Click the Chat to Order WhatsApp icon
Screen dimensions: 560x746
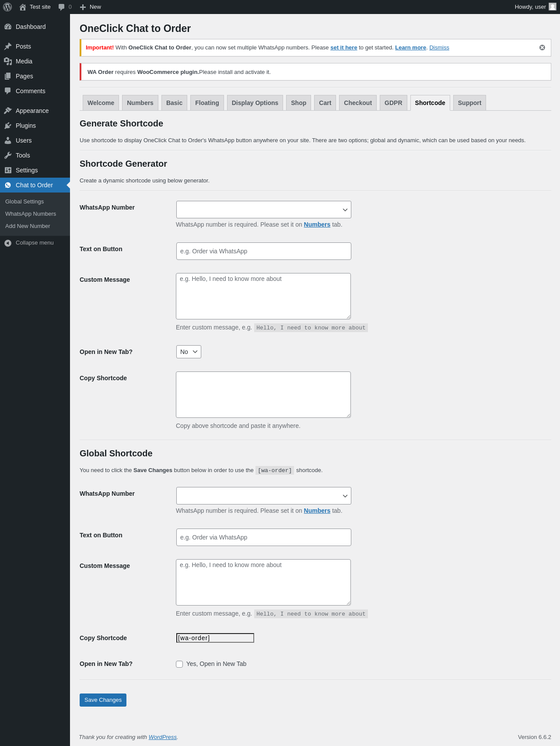tap(8, 185)
